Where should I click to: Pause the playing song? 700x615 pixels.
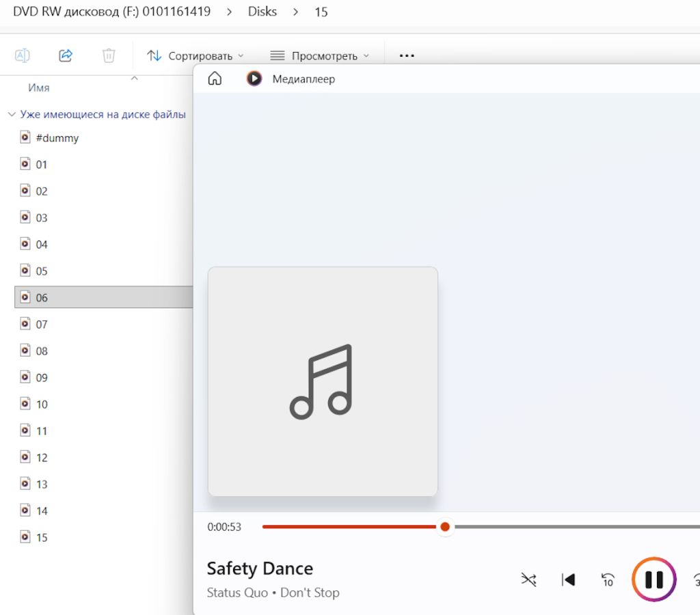[x=654, y=579]
